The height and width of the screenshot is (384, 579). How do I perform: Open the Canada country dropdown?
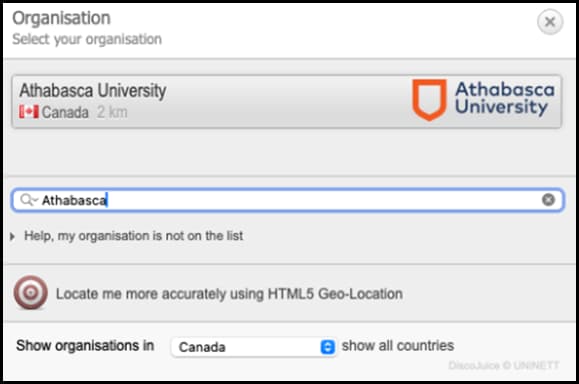253,347
